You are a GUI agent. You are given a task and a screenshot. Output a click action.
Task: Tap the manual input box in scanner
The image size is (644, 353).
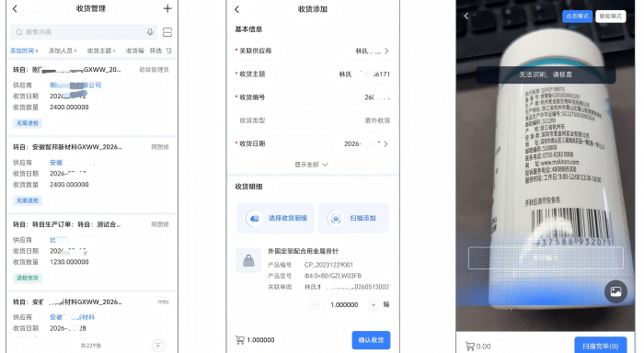pyautogui.click(x=546, y=258)
